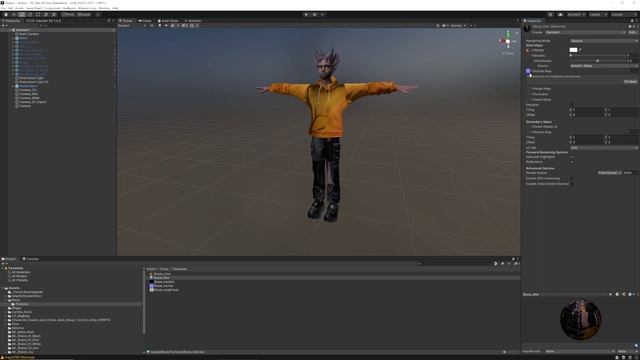Image resolution: width=640 pixels, height=360 pixels.
Task: Open the Edit menu
Action: 10,8
